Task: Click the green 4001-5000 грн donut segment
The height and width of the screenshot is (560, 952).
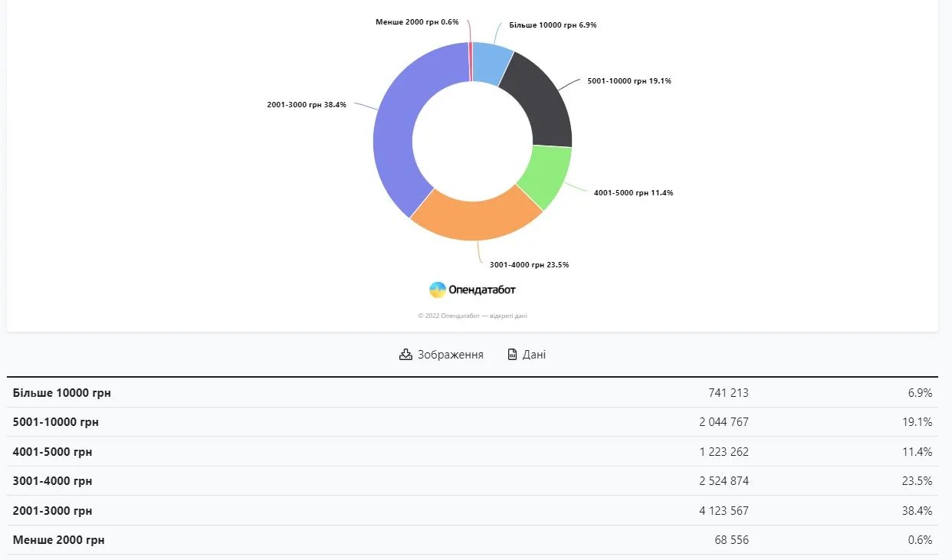Action: 547,176
